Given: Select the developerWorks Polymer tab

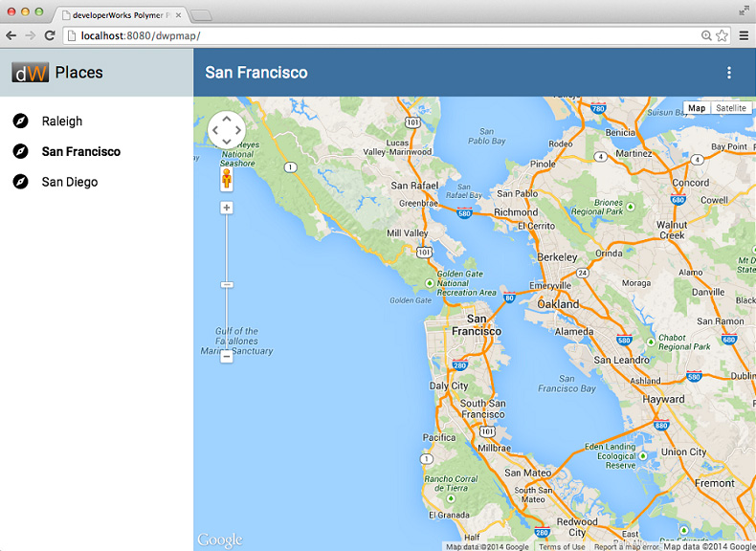Looking at the screenshot, I should point(121,15).
